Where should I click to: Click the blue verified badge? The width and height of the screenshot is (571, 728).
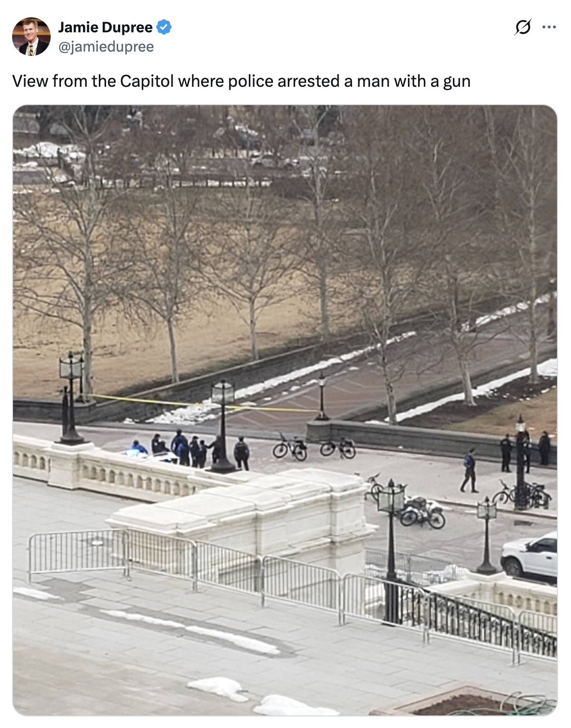click(x=164, y=27)
